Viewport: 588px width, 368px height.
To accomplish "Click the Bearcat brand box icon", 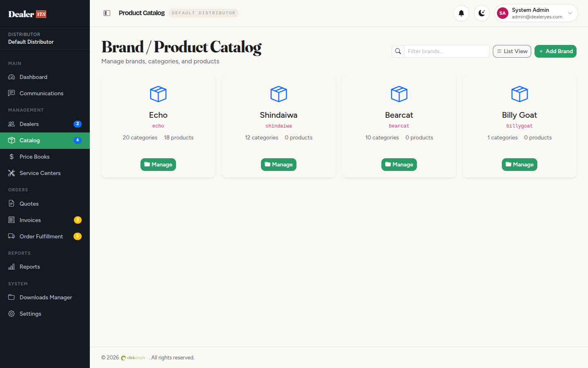I will click(399, 94).
